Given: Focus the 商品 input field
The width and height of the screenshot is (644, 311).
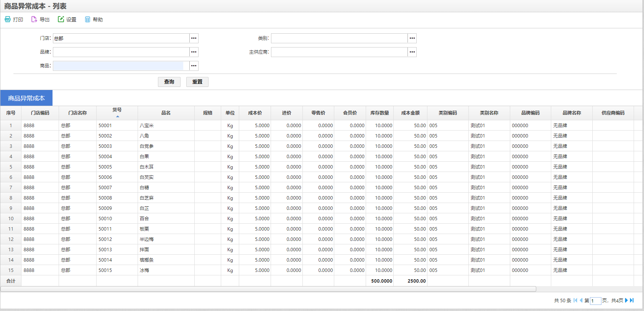Looking at the screenshot, I should [121, 66].
